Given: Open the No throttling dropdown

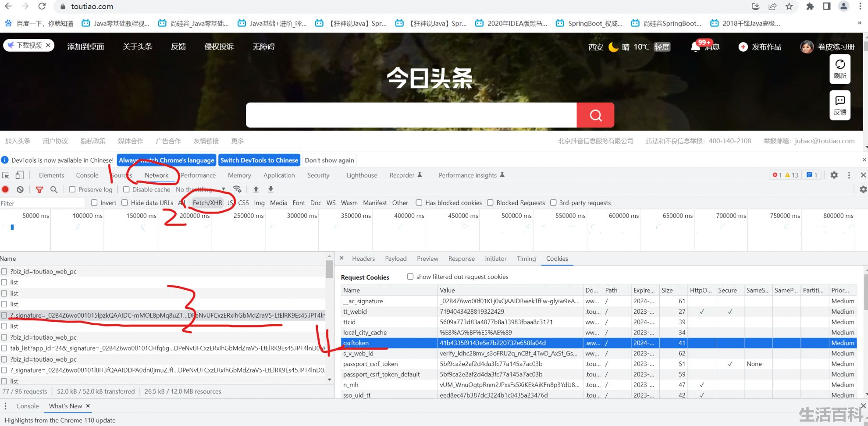Looking at the screenshot, I should tap(201, 189).
